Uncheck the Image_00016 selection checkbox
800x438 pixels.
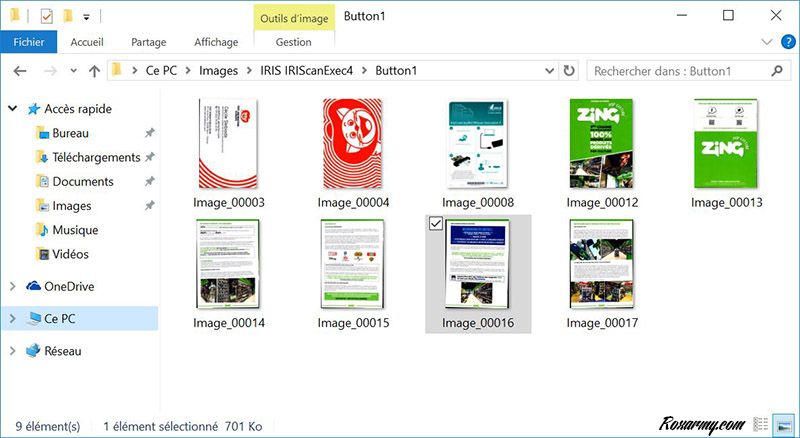tap(435, 225)
